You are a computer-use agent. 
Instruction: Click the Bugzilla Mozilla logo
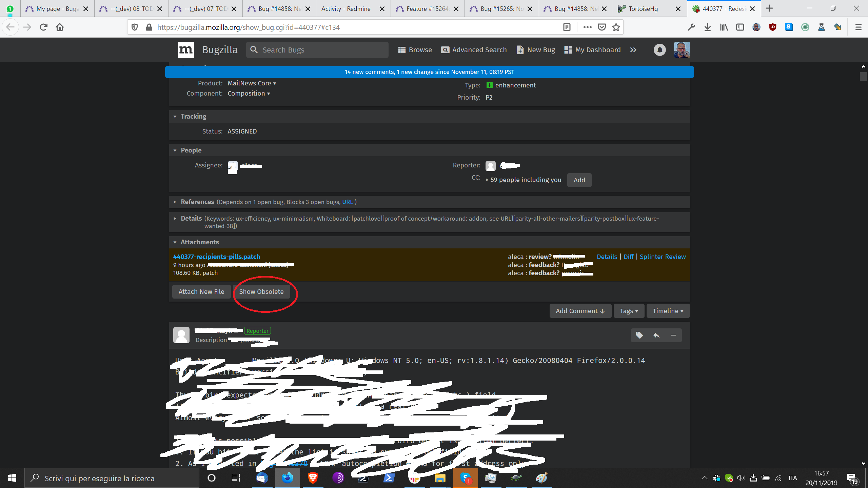(x=185, y=50)
